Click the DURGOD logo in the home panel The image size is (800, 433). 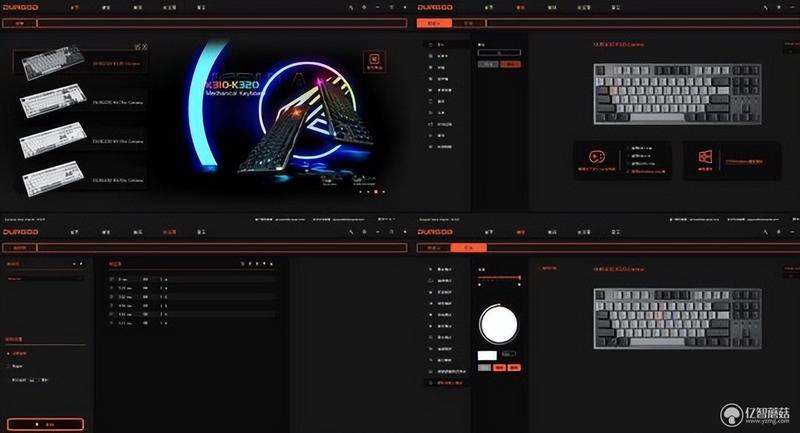(20, 8)
